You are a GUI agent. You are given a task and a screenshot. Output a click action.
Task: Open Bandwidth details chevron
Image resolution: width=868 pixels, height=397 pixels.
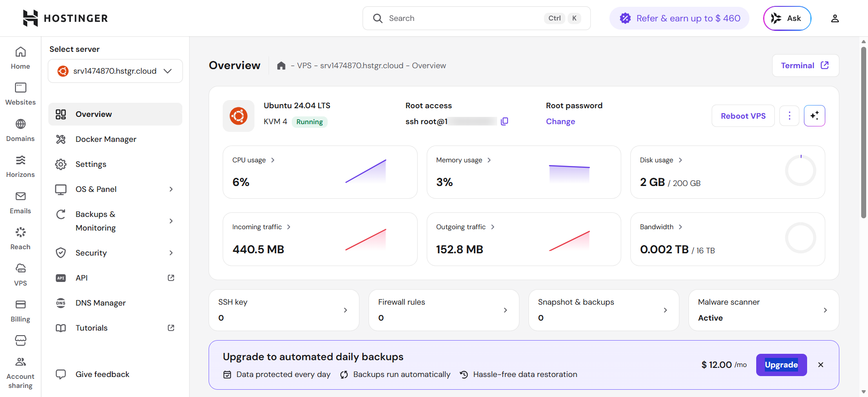(x=680, y=227)
